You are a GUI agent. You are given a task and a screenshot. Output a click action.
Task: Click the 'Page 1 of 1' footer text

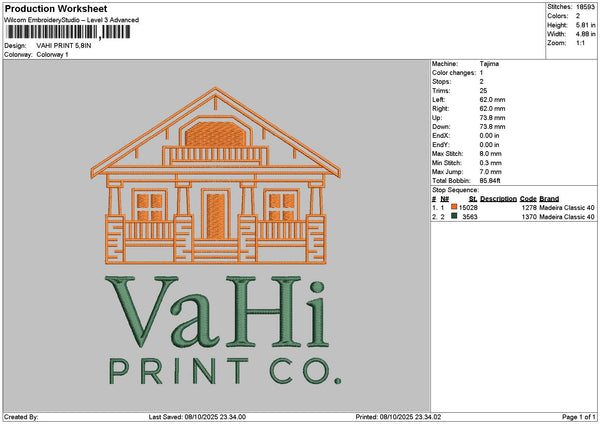click(579, 417)
